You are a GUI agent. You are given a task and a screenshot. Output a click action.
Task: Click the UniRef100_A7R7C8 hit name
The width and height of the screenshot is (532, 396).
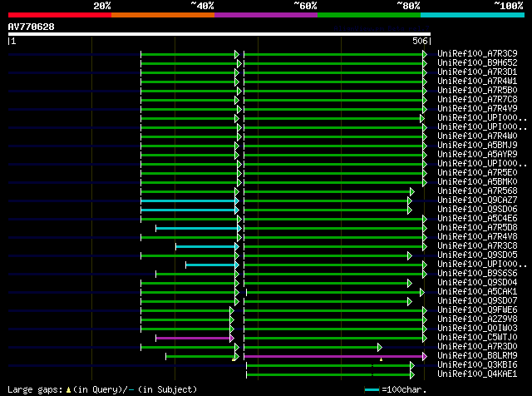click(x=477, y=99)
